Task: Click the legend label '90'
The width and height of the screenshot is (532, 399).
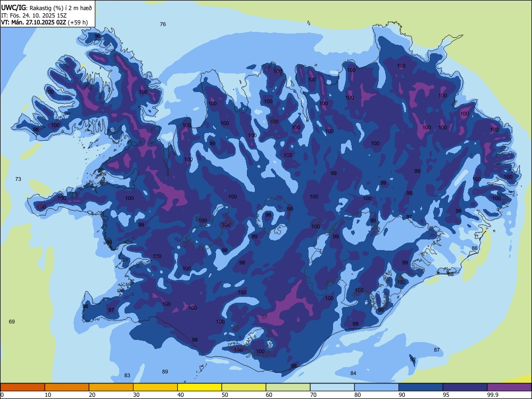Action: (x=402, y=395)
